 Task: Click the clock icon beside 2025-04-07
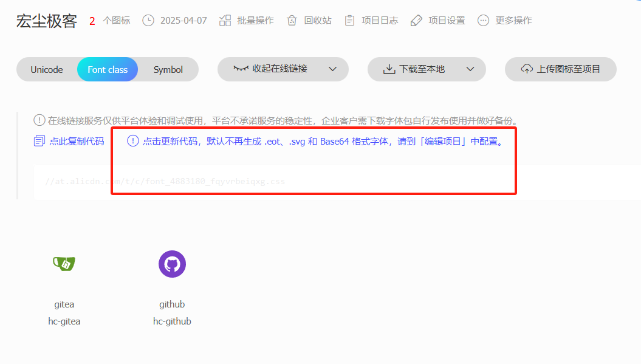(148, 21)
